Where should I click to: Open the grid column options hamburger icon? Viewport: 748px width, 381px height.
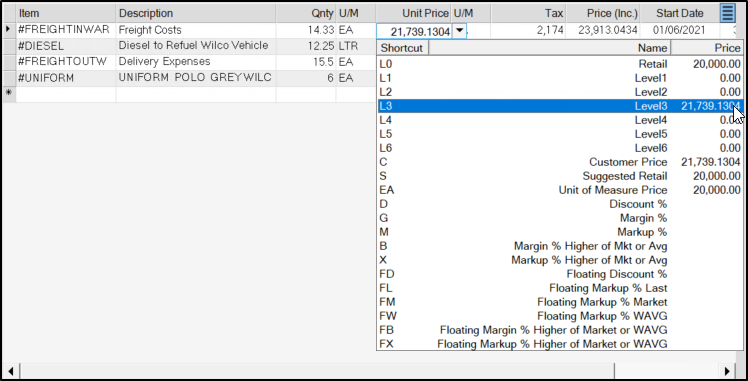727,13
